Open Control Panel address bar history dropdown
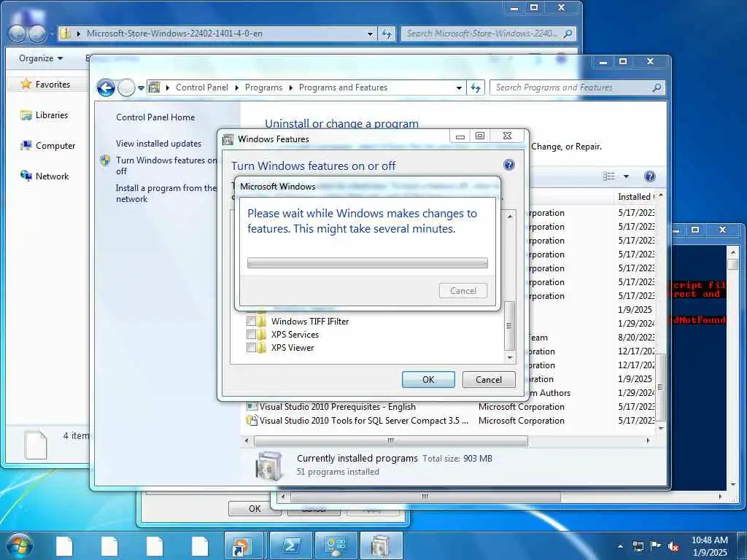This screenshot has height=560, width=747. [459, 87]
